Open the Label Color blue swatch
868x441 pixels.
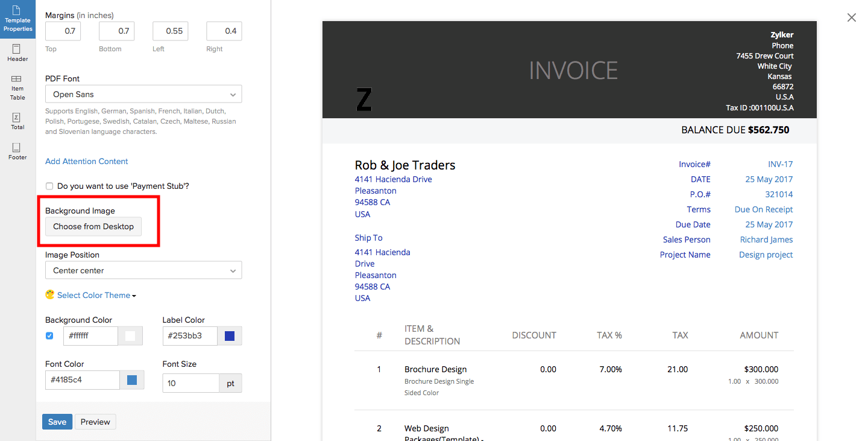pyautogui.click(x=230, y=336)
